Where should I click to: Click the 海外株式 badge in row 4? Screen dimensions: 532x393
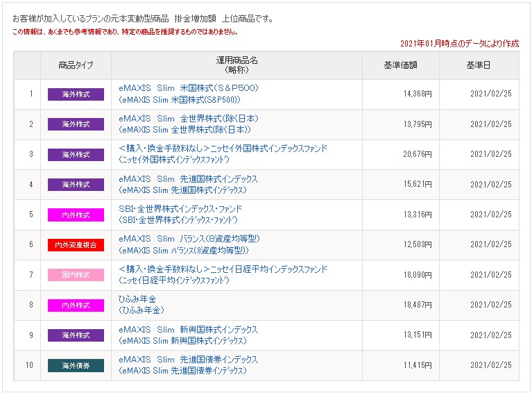click(x=76, y=185)
